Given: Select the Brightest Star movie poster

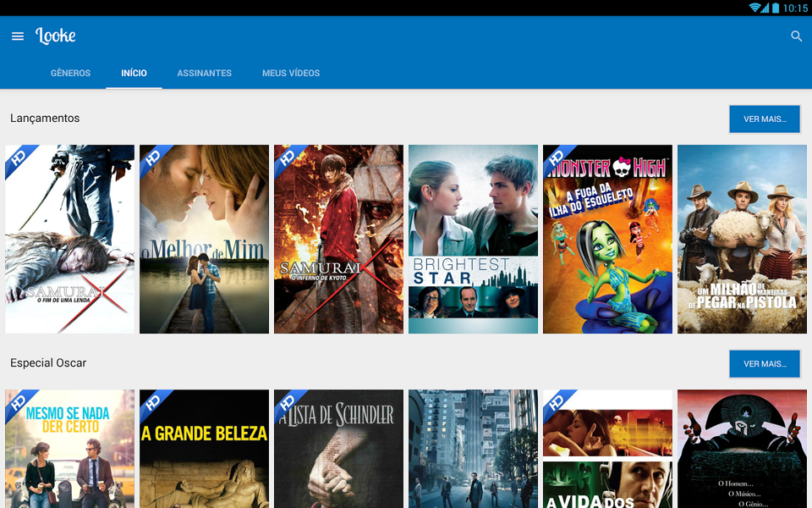Looking at the screenshot, I should tap(473, 239).
